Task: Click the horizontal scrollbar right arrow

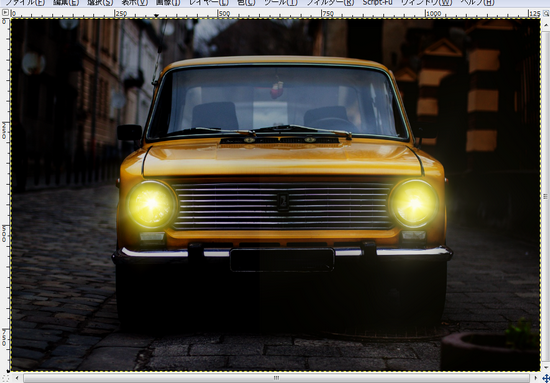Action: 536,378
